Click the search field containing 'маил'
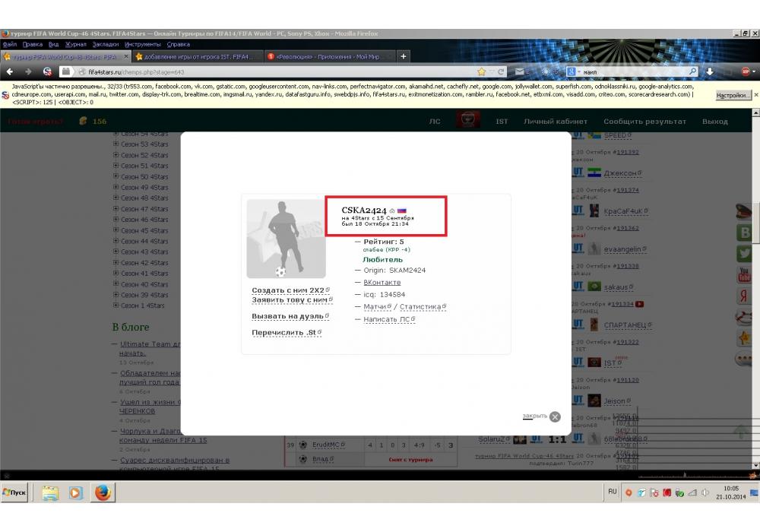This screenshot has width=760, height=532. point(634,71)
